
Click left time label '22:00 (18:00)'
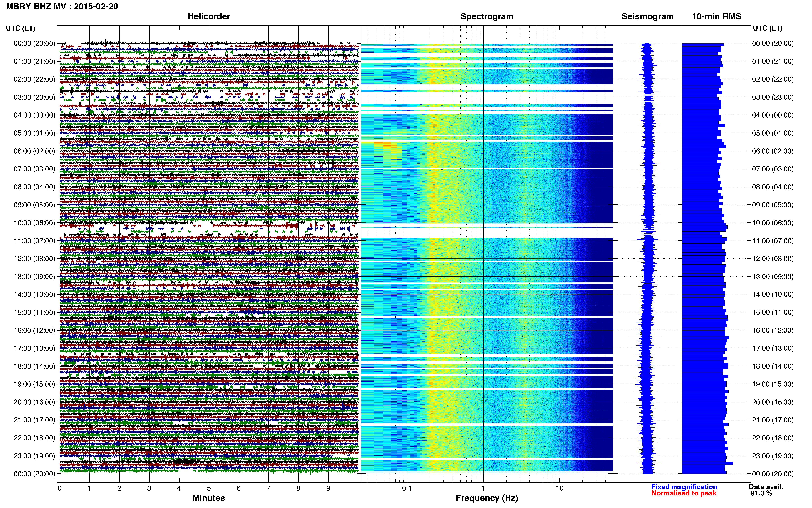(34, 438)
